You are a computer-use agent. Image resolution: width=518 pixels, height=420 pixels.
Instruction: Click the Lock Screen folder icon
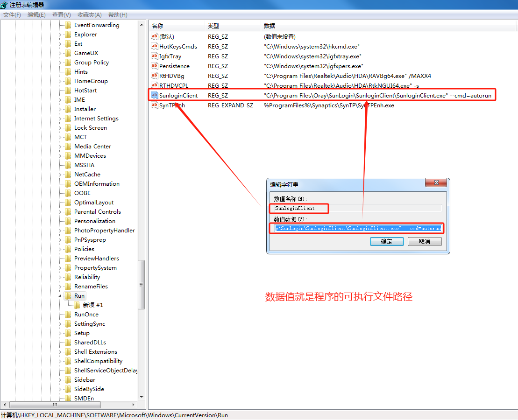point(68,128)
